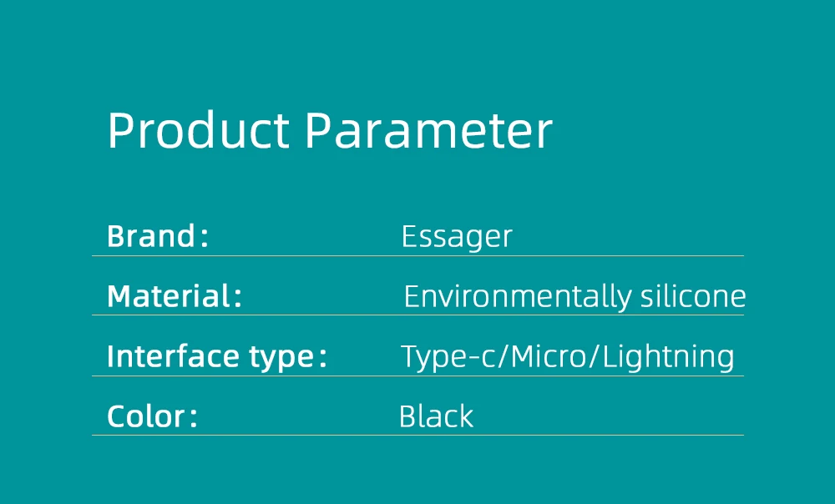
Task: Click the "Product Parameter" heading
Action: click(330, 131)
